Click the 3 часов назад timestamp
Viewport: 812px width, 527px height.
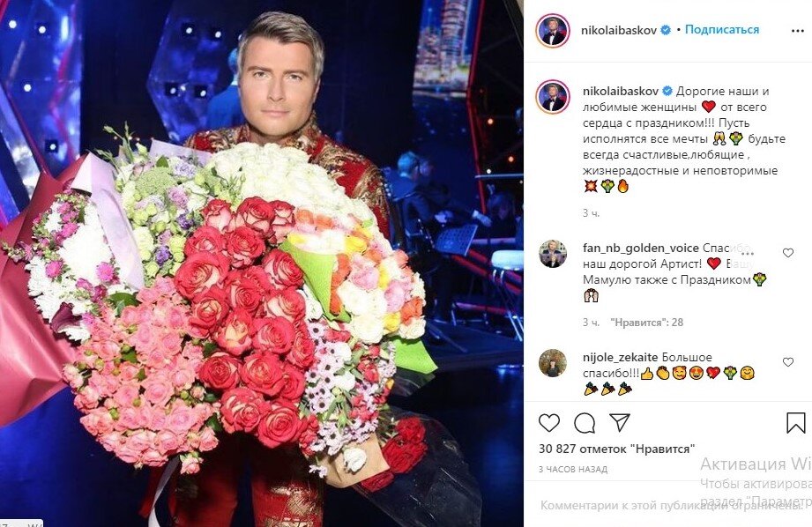(x=573, y=469)
